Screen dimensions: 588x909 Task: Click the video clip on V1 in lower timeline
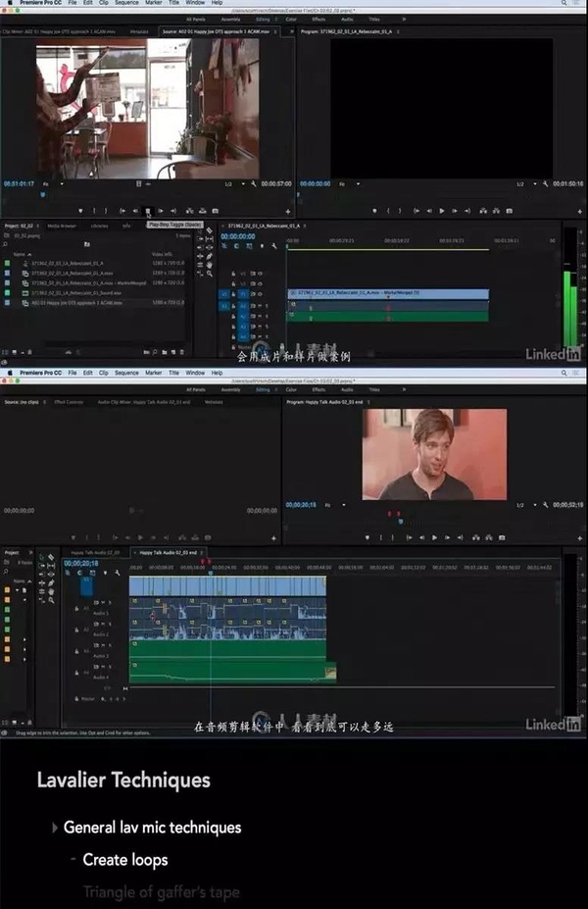pyautogui.click(x=227, y=585)
